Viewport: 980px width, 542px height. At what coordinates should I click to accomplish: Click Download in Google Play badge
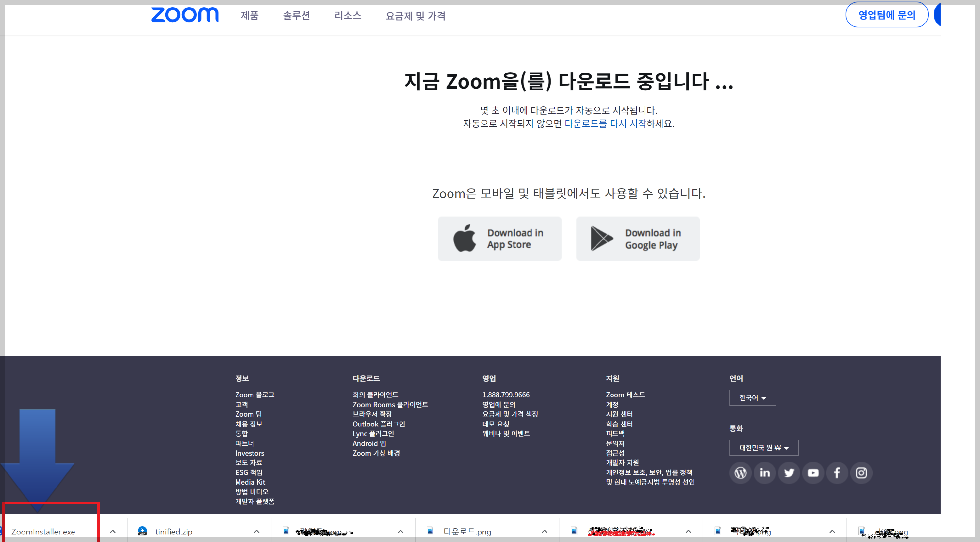(638, 239)
